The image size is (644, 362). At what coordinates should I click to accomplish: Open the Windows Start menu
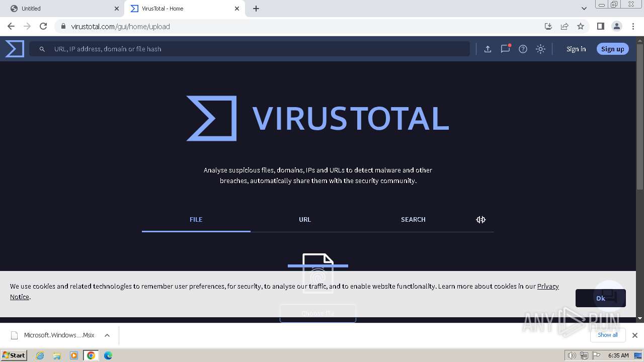click(x=14, y=355)
